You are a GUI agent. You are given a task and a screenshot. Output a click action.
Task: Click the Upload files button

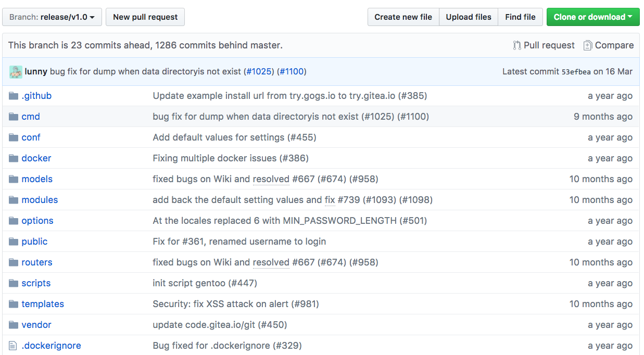click(x=469, y=17)
